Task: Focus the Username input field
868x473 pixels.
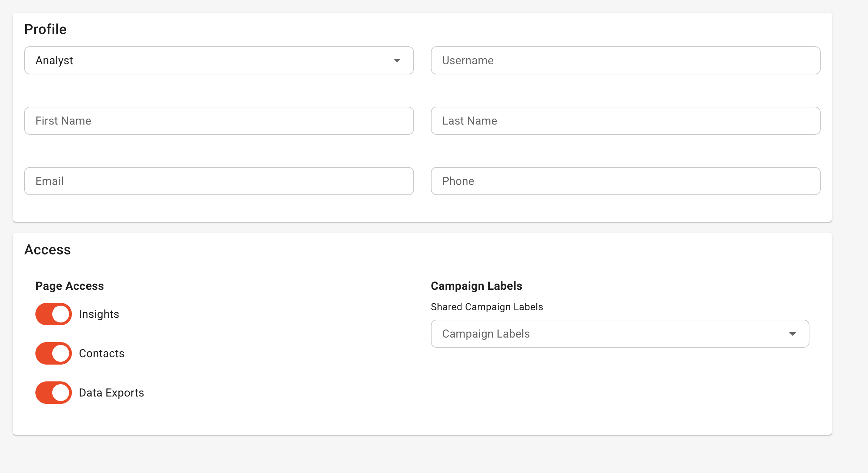Action: coord(625,60)
